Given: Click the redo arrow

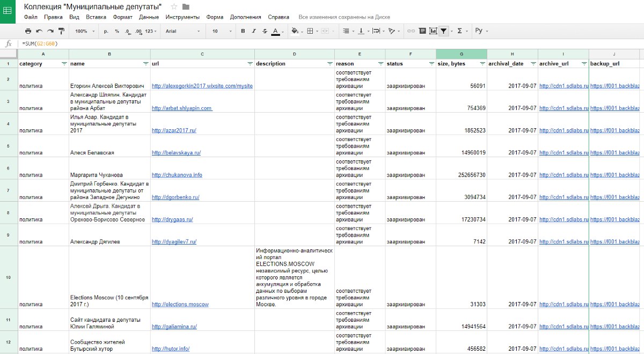Looking at the screenshot, I should 50,31.
